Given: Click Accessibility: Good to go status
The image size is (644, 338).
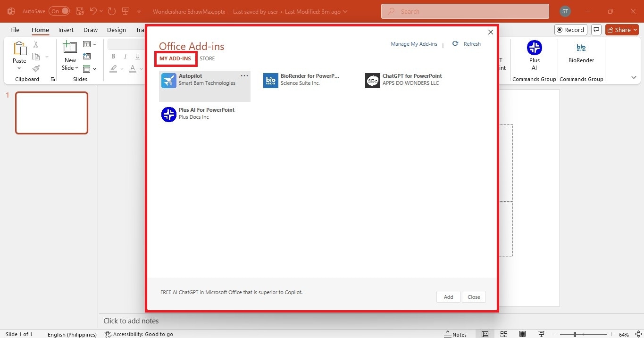Looking at the screenshot, I should [139, 334].
